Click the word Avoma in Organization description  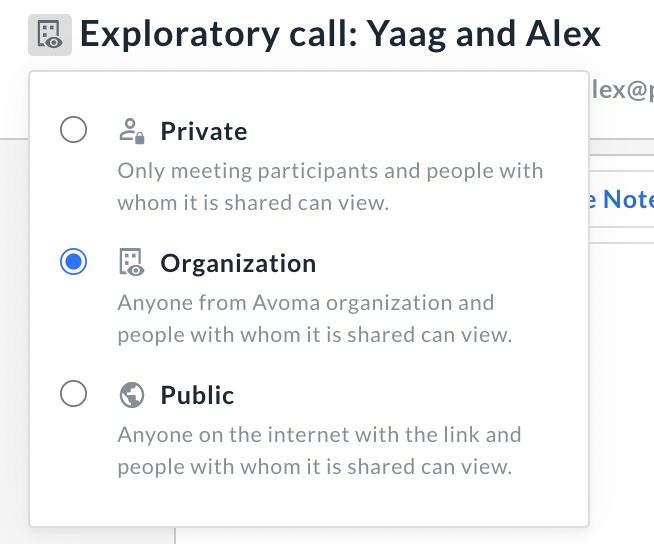point(286,302)
